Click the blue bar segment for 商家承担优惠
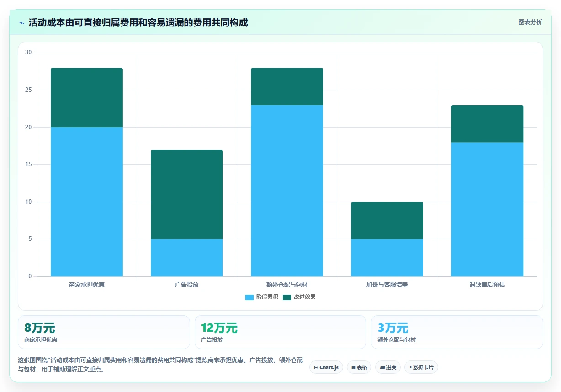Screen dimensions: 561x392 coord(87,202)
